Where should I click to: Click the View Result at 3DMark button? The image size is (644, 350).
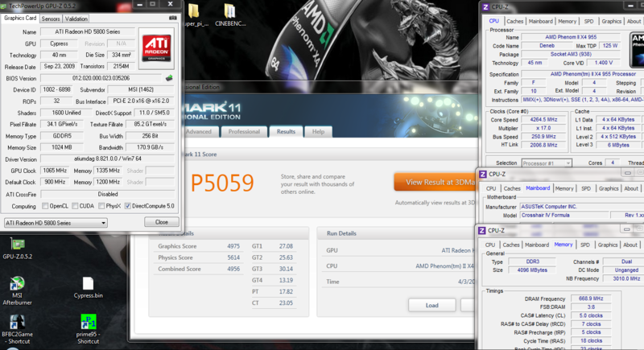[x=433, y=182]
